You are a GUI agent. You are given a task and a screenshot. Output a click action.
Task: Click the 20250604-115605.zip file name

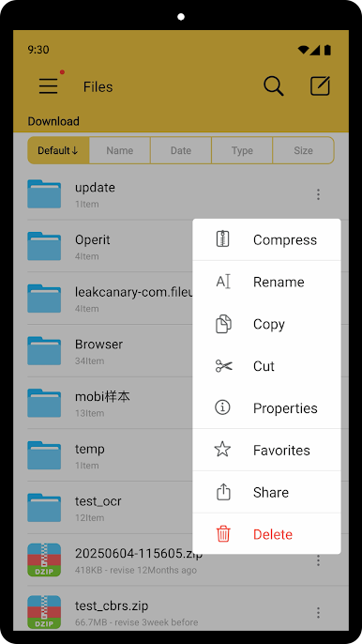pyautogui.click(x=138, y=553)
